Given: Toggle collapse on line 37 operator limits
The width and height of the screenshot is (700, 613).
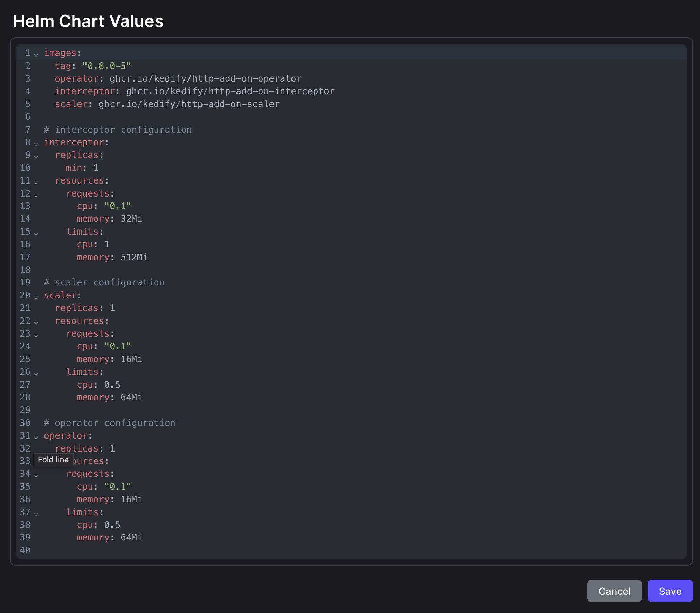Looking at the screenshot, I should pyautogui.click(x=37, y=514).
